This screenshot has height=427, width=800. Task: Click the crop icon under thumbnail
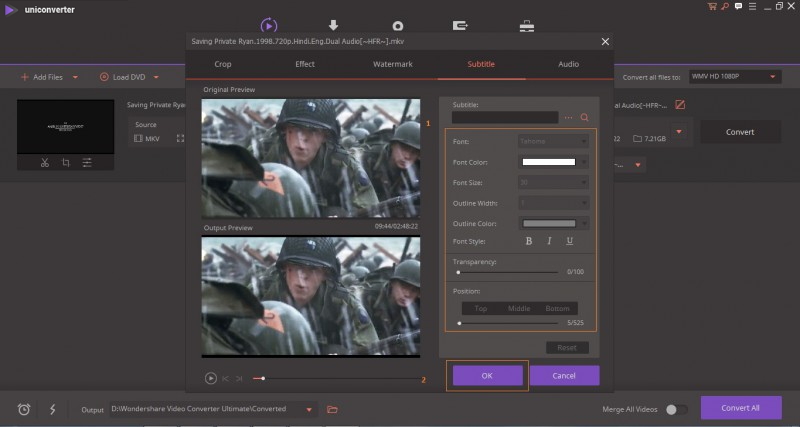coord(66,163)
